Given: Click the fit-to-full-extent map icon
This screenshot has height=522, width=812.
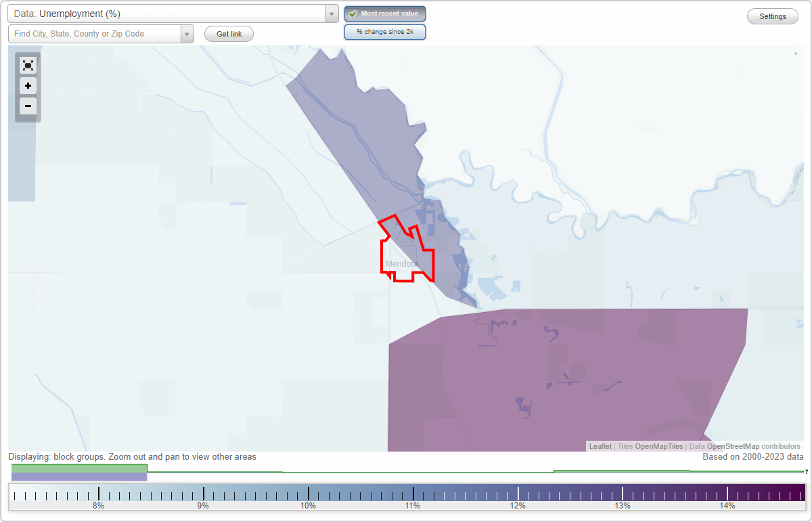Looking at the screenshot, I should (28, 65).
